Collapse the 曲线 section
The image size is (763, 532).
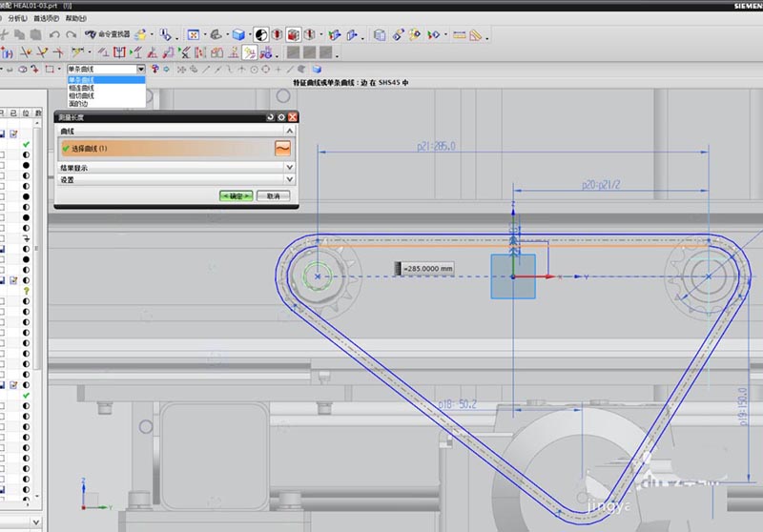pos(290,131)
